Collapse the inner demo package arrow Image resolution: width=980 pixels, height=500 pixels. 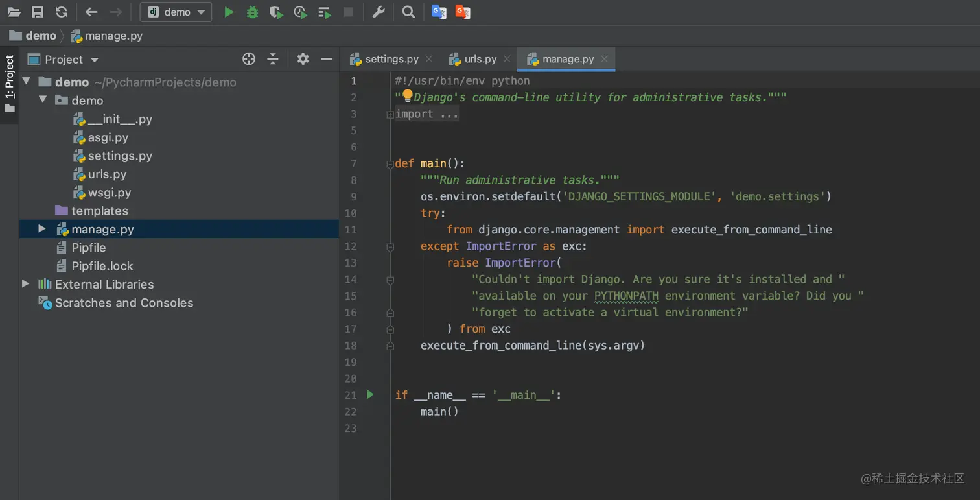pos(42,100)
